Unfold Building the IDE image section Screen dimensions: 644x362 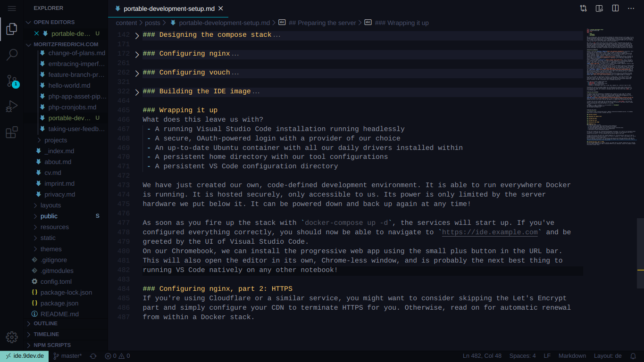pyautogui.click(x=137, y=92)
